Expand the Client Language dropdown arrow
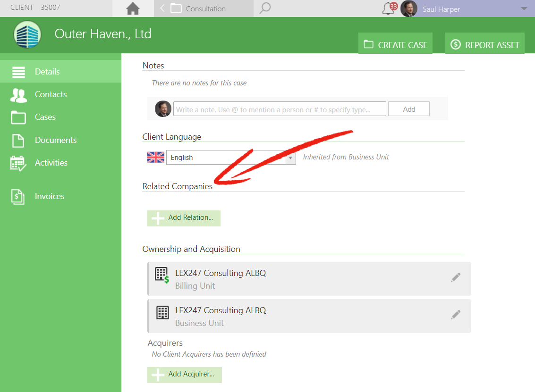 point(291,158)
